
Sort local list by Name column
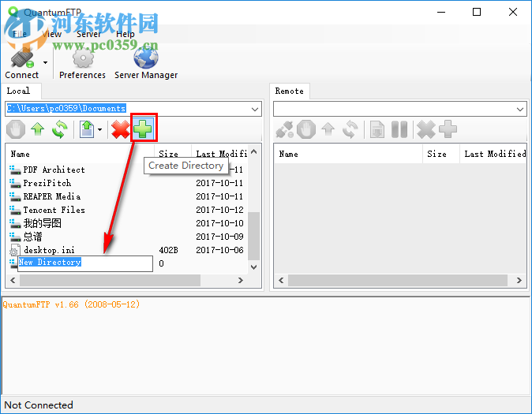point(81,154)
